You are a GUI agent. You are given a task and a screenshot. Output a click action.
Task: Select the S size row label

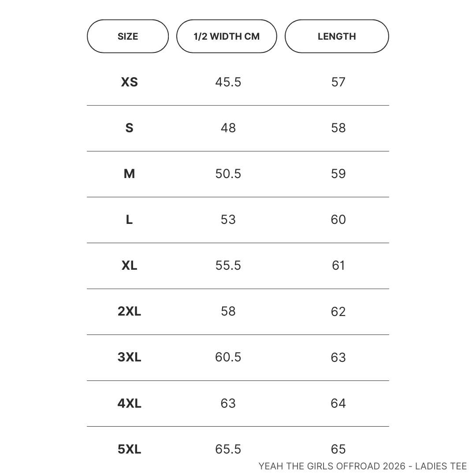pyautogui.click(x=129, y=128)
